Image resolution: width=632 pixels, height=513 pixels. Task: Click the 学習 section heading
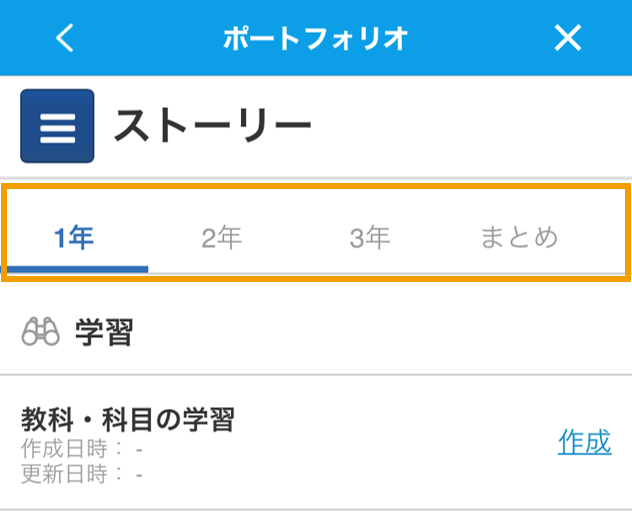(x=104, y=332)
